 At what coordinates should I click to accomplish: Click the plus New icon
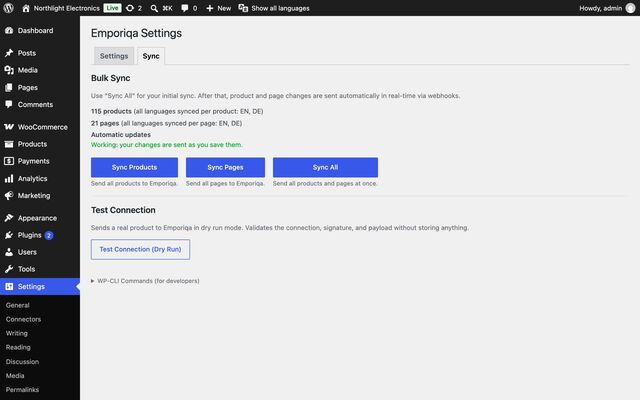[209, 8]
